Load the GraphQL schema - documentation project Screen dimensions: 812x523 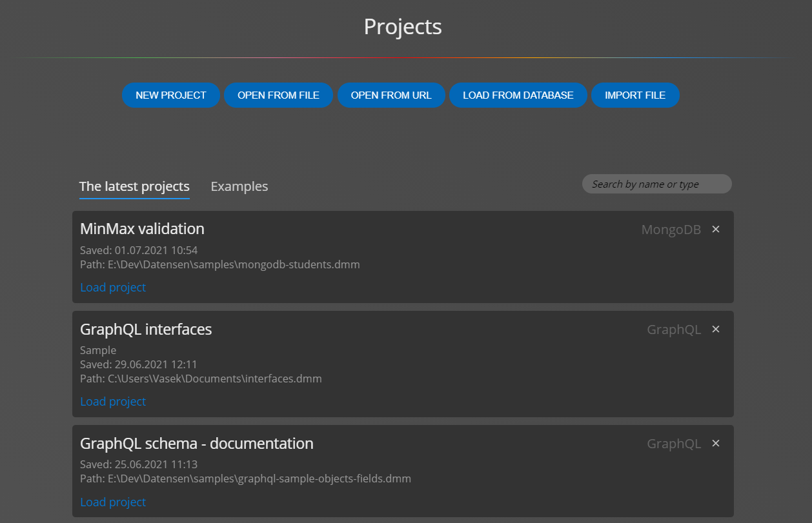pos(113,502)
